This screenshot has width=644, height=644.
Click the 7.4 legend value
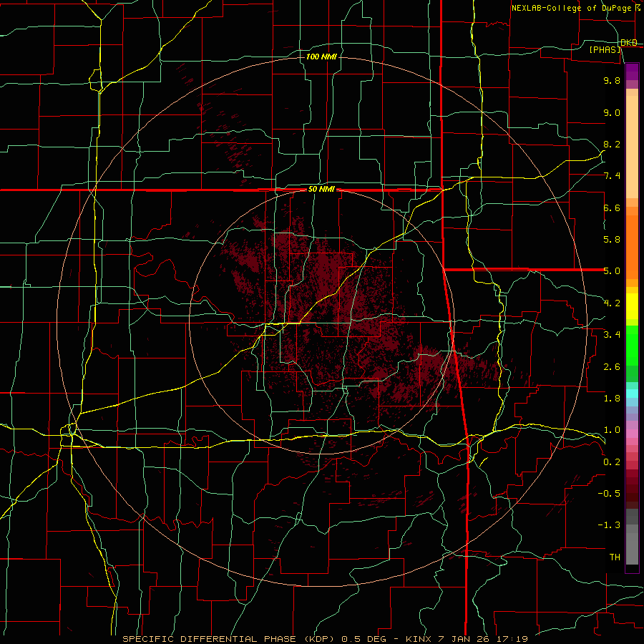coord(612,176)
